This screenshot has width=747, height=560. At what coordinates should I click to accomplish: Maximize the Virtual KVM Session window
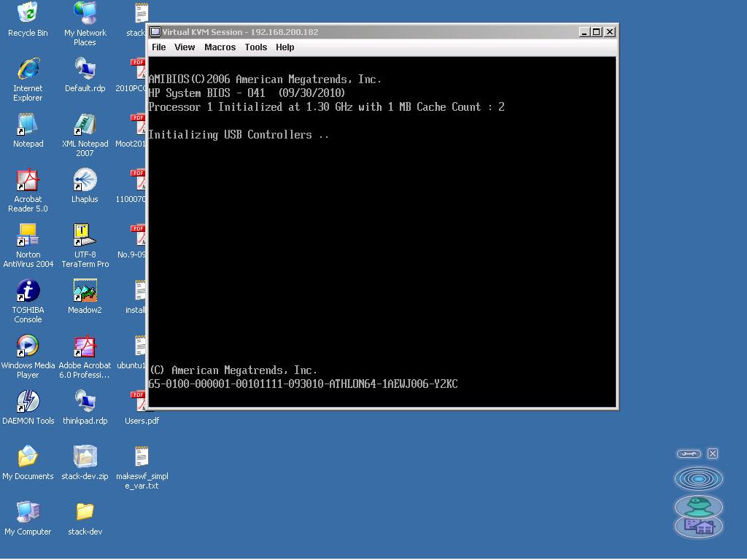click(597, 32)
